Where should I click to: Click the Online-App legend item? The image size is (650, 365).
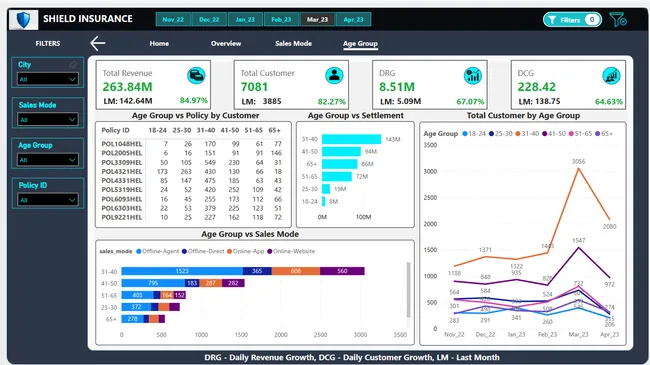pos(245,251)
